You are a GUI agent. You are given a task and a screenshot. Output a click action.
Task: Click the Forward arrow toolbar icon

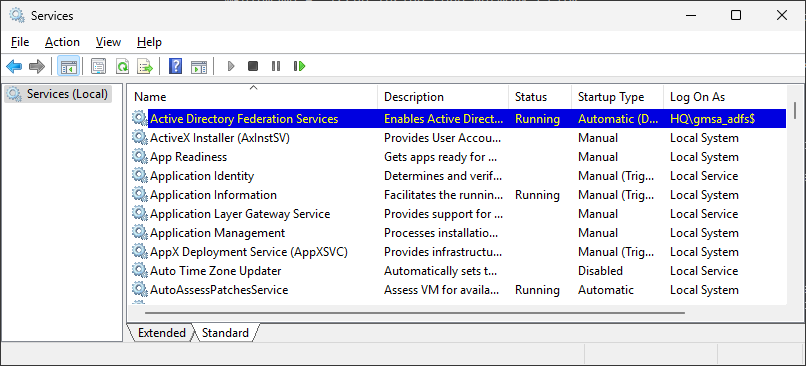point(37,66)
